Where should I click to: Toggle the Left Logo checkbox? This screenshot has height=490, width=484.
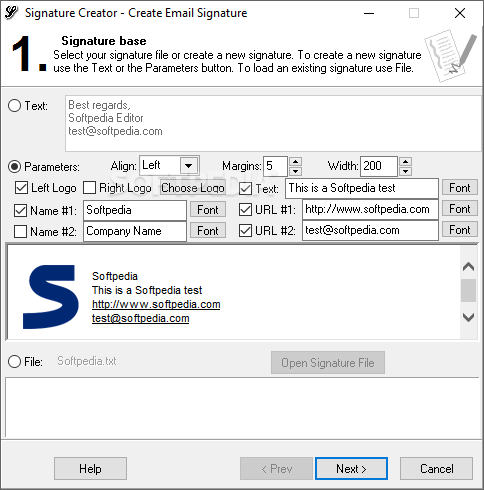click(21, 188)
